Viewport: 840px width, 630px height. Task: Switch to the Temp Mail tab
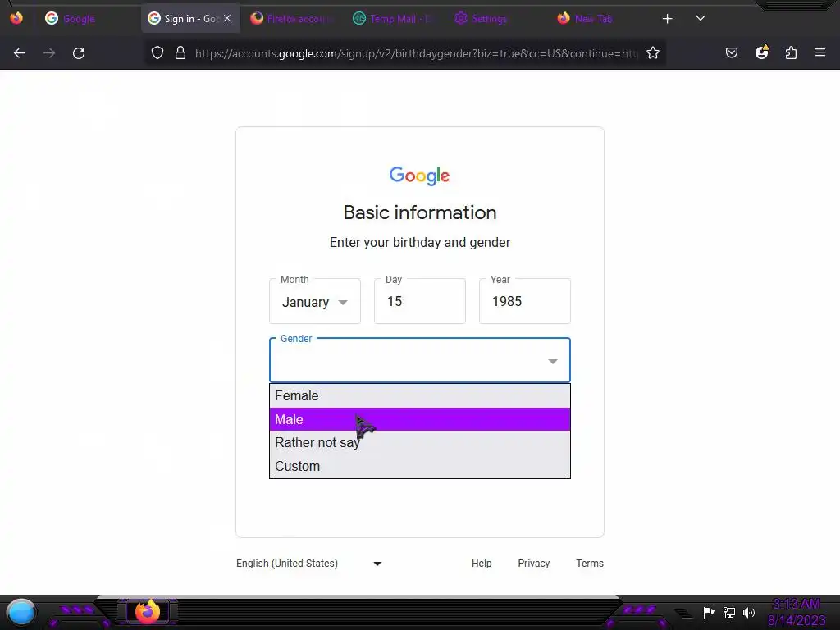[x=394, y=19]
